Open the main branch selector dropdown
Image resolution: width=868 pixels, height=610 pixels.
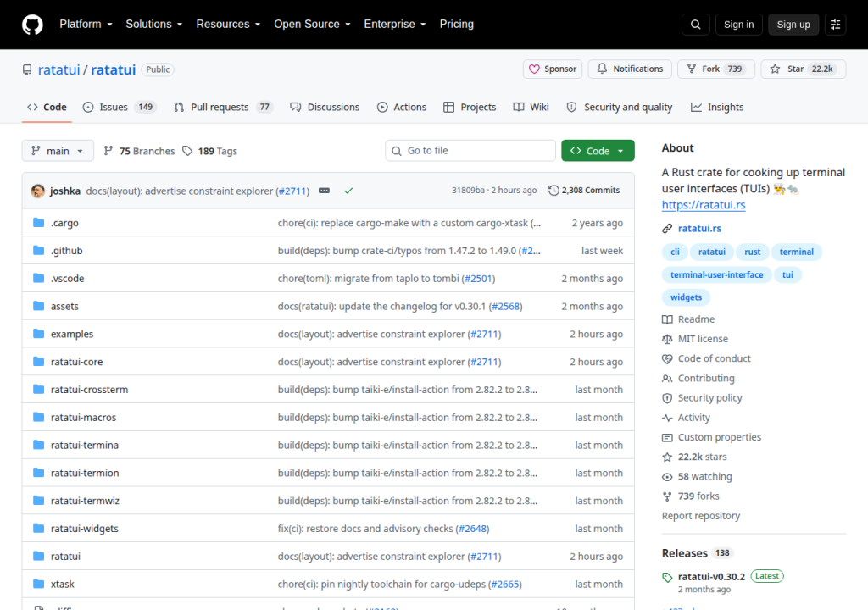(58, 151)
